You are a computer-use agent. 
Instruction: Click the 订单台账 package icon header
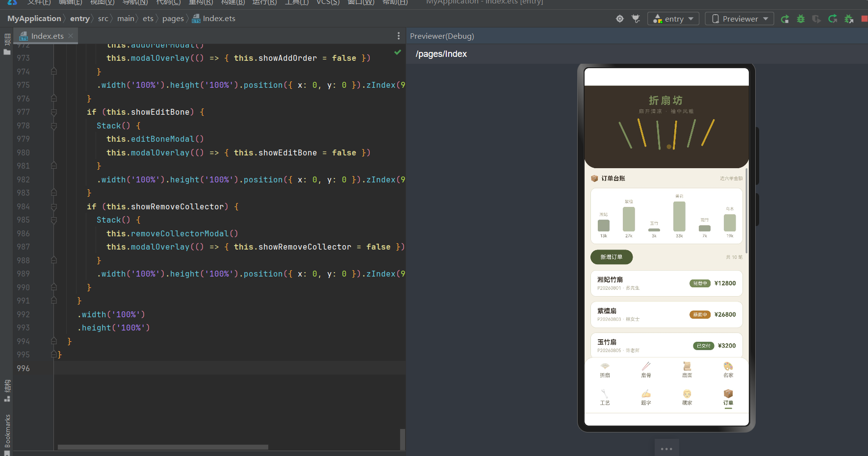(594, 178)
